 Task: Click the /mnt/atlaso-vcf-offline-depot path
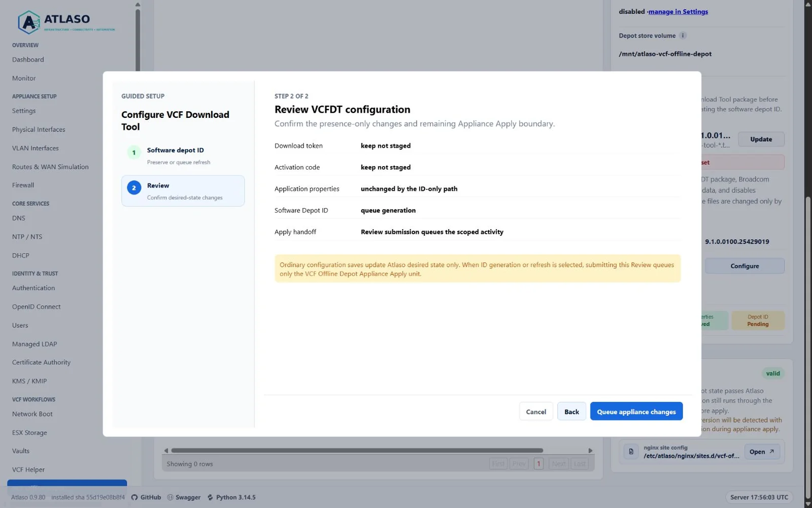665,54
